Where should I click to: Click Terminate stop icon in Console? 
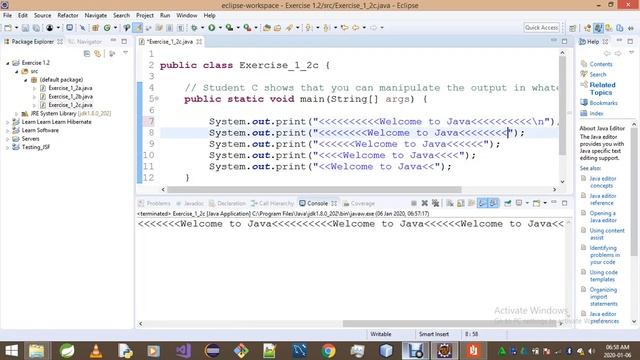[x=413, y=203]
